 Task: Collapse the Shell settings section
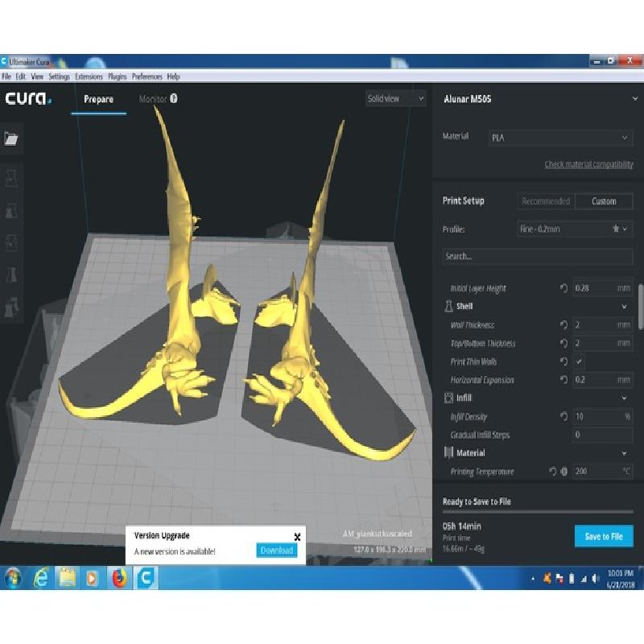[625, 307]
